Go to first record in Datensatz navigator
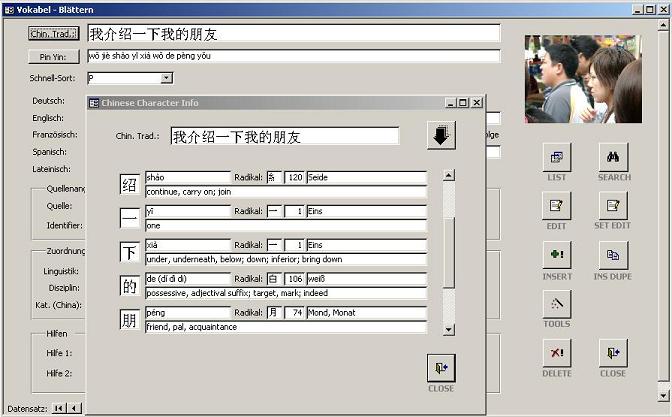This screenshot has width=672, height=417. point(59,408)
